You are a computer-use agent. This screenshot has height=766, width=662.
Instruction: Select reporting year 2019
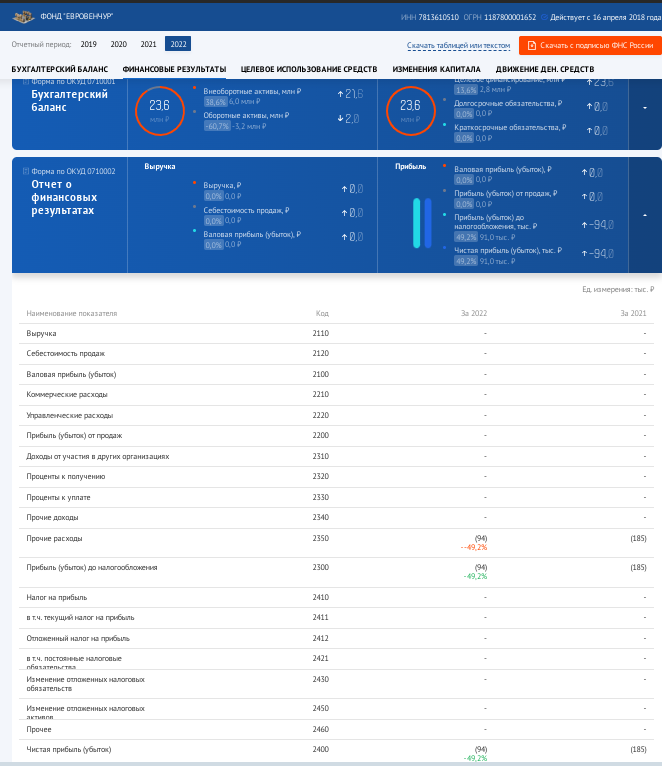coord(89,44)
